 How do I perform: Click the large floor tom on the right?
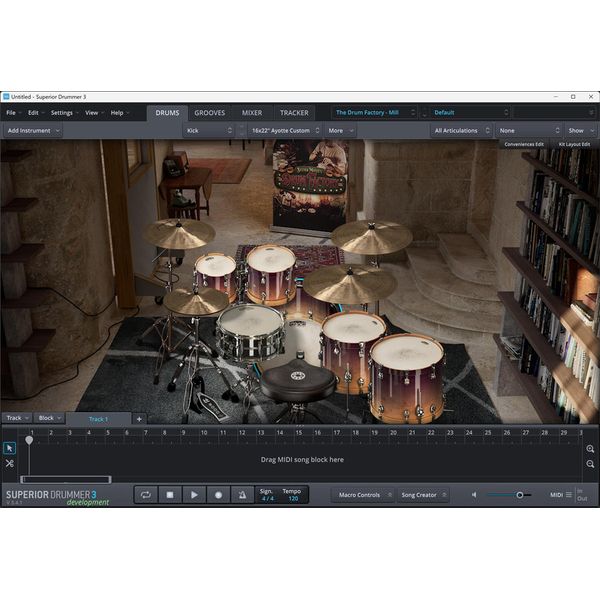coord(407,378)
